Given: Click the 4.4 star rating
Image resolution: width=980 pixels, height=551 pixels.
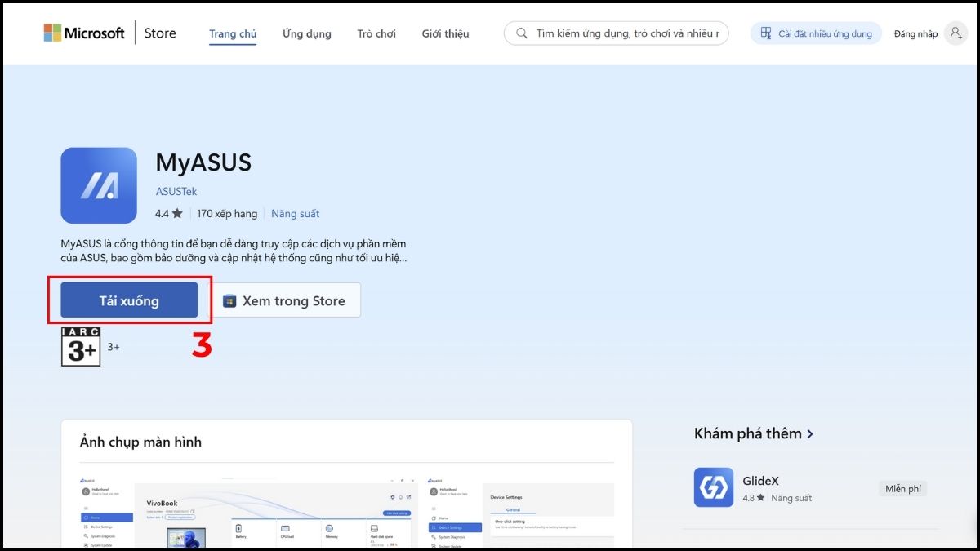Looking at the screenshot, I should (168, 214).
